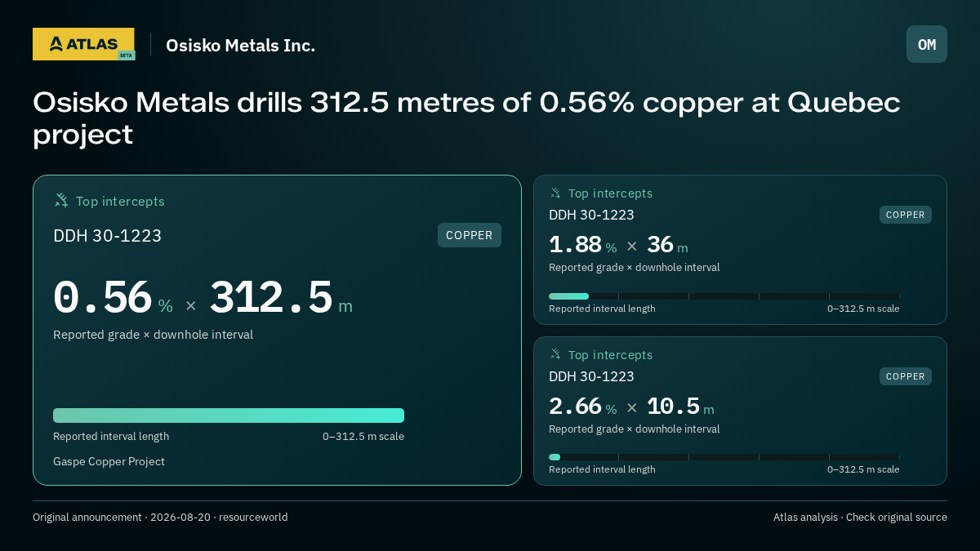Click DDH 30-1223 in the 0.56% card
980x551 pixels.
pos(107,236)
